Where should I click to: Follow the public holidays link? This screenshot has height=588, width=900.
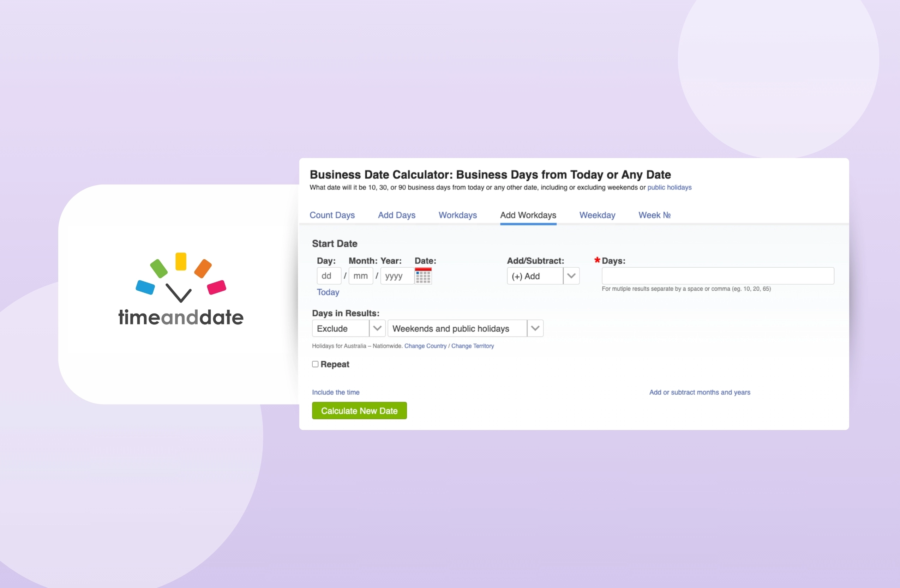tap(669, 187)
